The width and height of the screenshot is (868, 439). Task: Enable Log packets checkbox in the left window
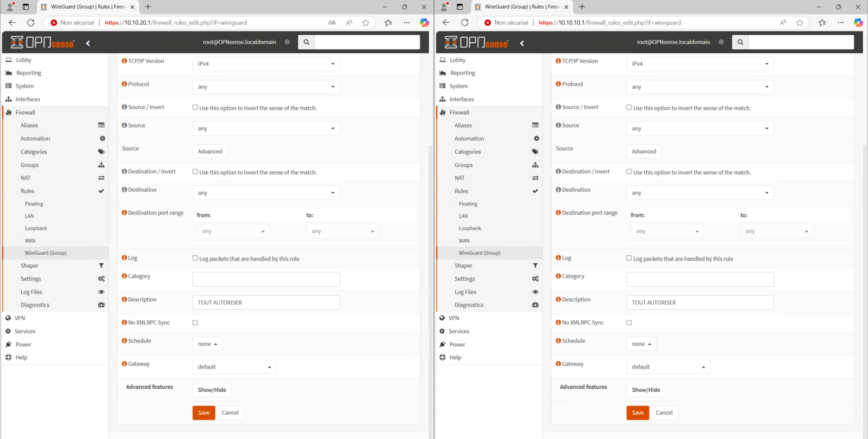[195, 258]
